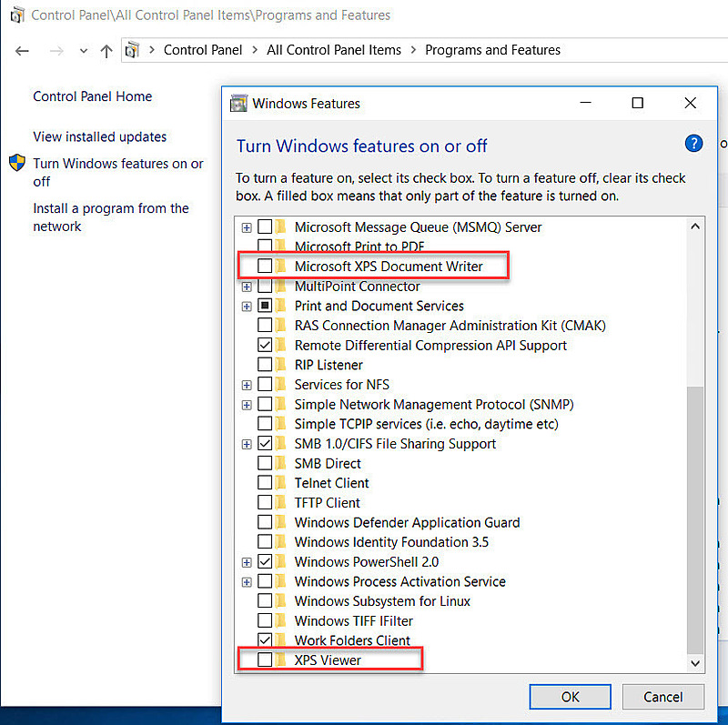
Task: Click the folder icon beside Microsoft XPS Document Writer
Action: (278, 267)
